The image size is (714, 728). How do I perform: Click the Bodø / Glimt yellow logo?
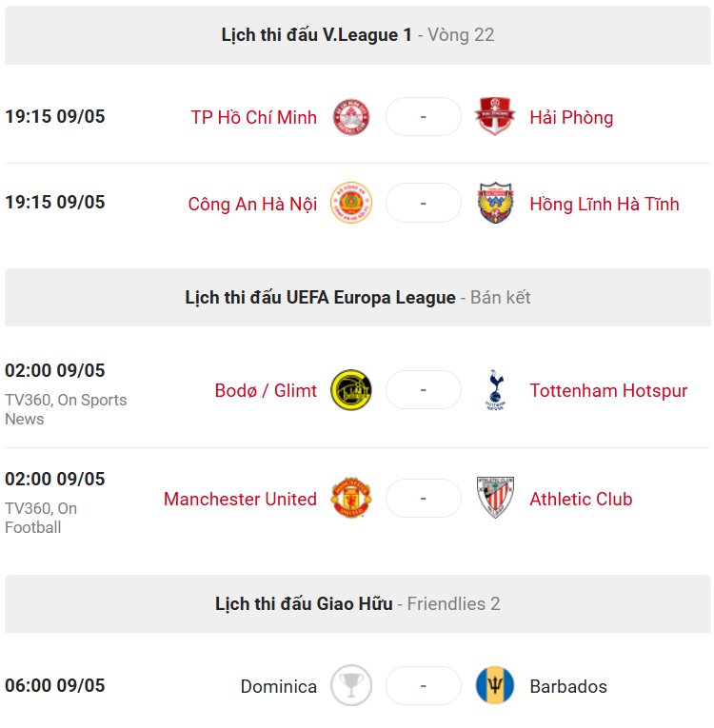click(351, 390)
